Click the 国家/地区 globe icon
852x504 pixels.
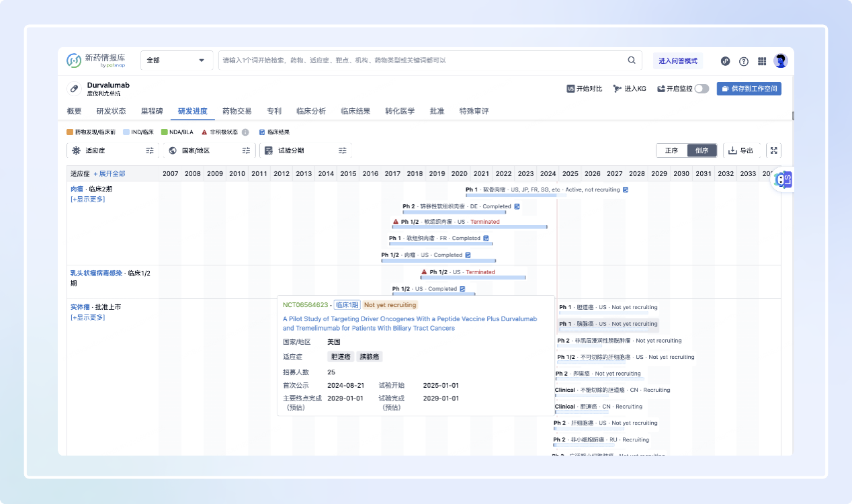[173, 151]
